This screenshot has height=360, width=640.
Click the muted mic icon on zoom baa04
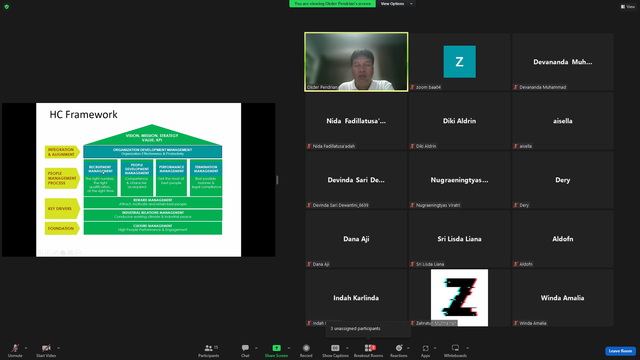point(412,87)
